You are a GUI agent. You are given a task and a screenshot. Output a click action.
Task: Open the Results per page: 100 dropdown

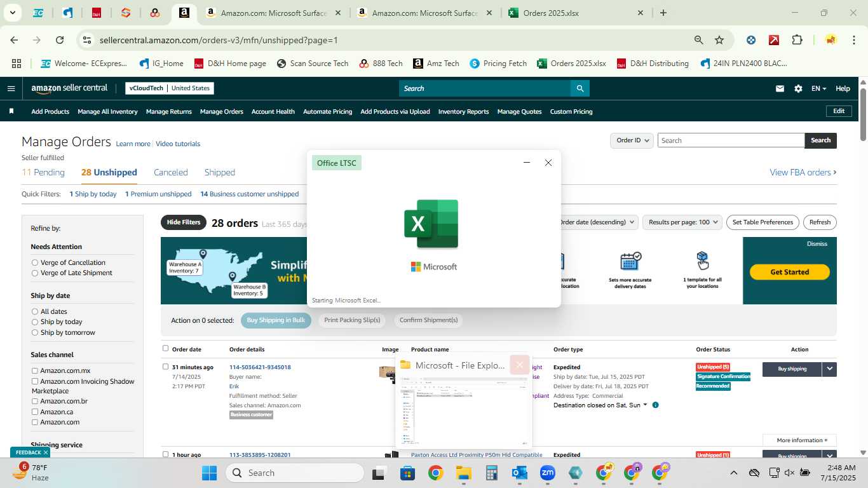pyautogui.click(x=683, y=222)
